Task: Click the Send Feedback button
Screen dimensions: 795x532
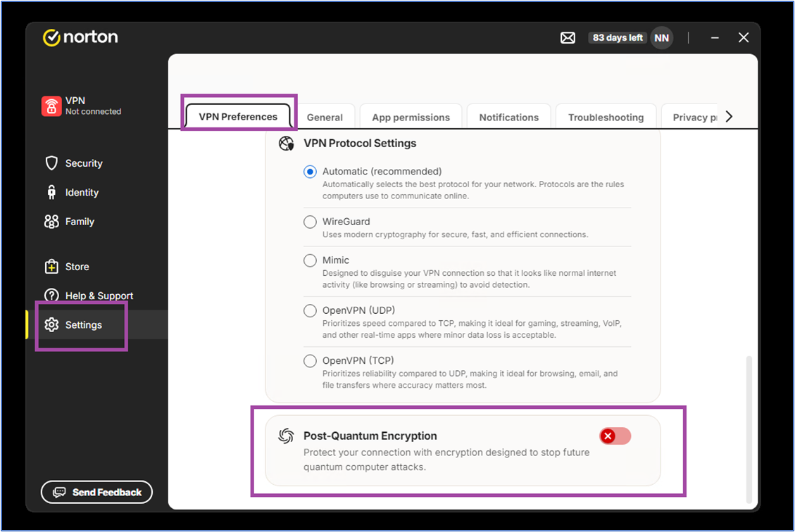Action: pyautogui.click(x=97, y=492)
